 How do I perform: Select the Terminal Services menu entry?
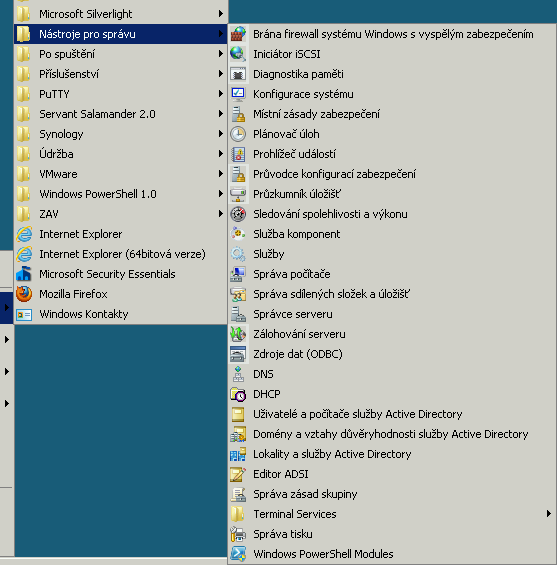(x=392, y=514)
